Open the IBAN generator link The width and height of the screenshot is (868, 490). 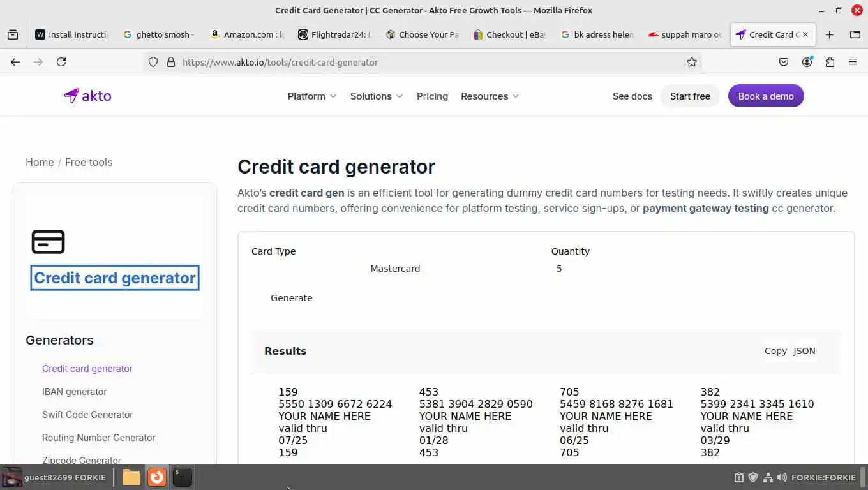click(x=75, y=392)
